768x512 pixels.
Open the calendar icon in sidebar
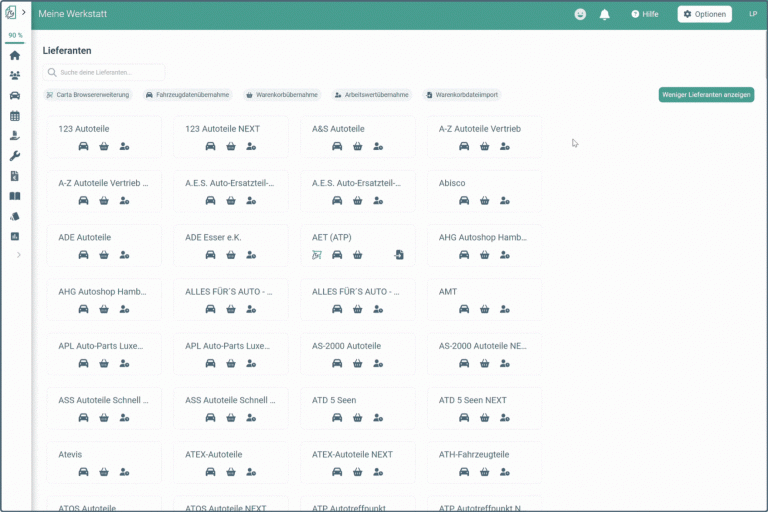15,116
